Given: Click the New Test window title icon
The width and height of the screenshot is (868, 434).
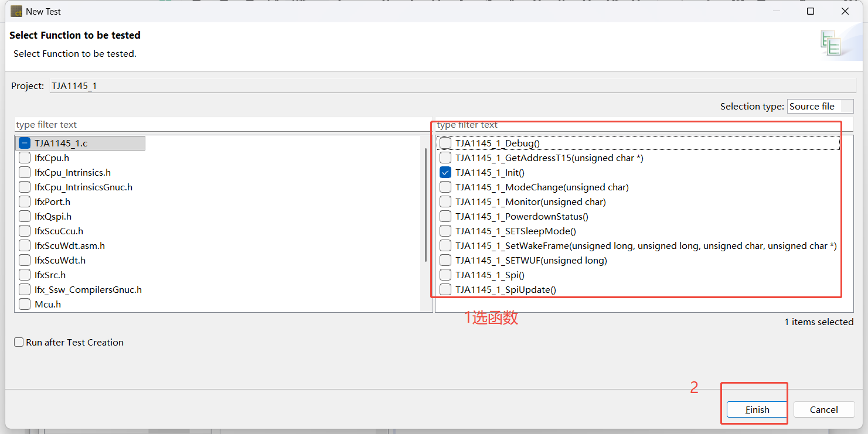Looking at the screenshot, I should pos(16,11).
